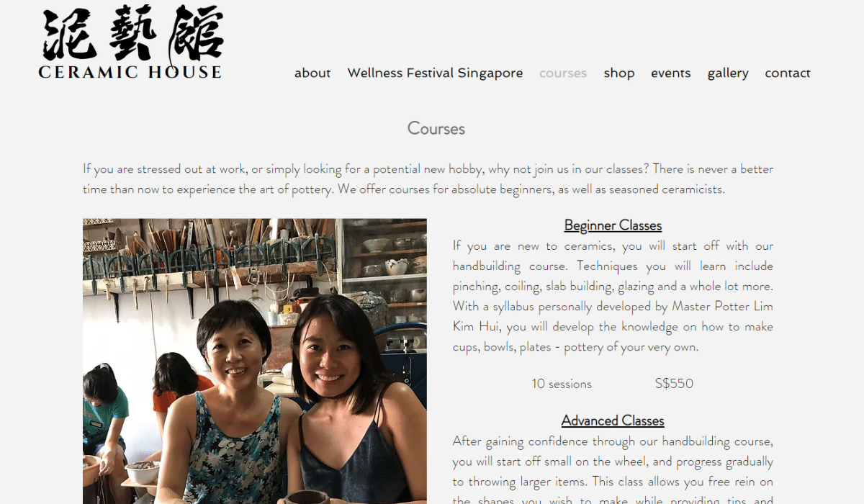Image resolution: width=864 pixels, height=504 pixels.
Task: Go to Wellness Festival Singapore page
Action: point(435,73)
